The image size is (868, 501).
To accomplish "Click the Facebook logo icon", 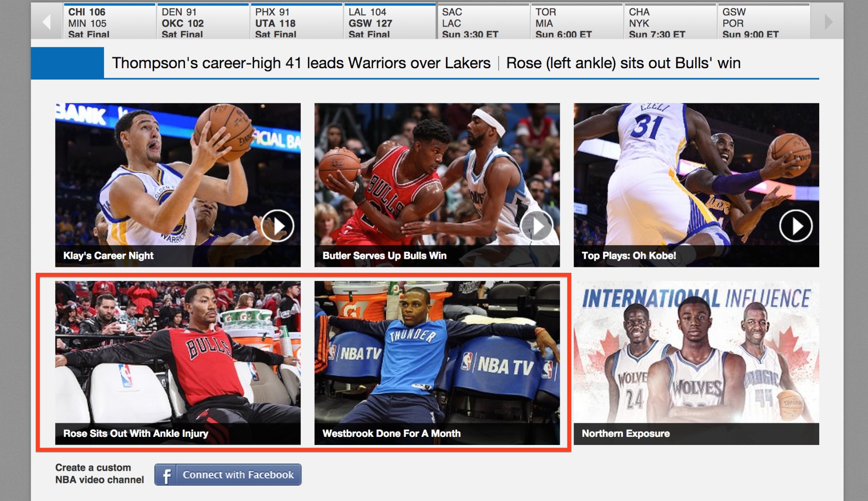I will coord(166,475).
